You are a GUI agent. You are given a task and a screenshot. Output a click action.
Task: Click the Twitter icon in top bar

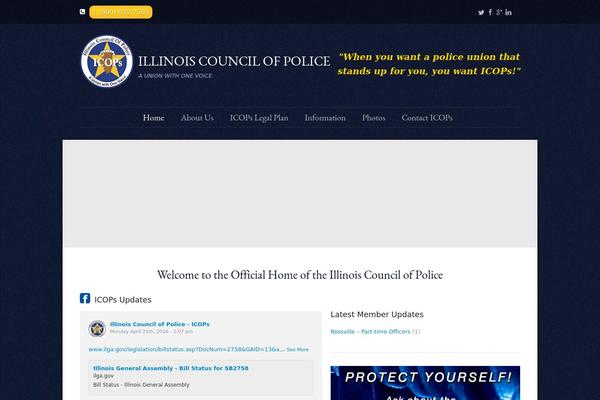481,12
